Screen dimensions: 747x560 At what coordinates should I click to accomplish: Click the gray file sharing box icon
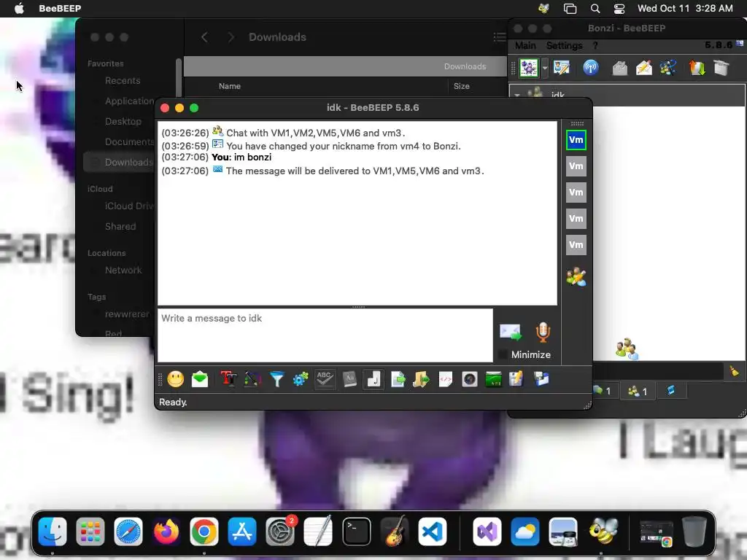coord(721,68)
